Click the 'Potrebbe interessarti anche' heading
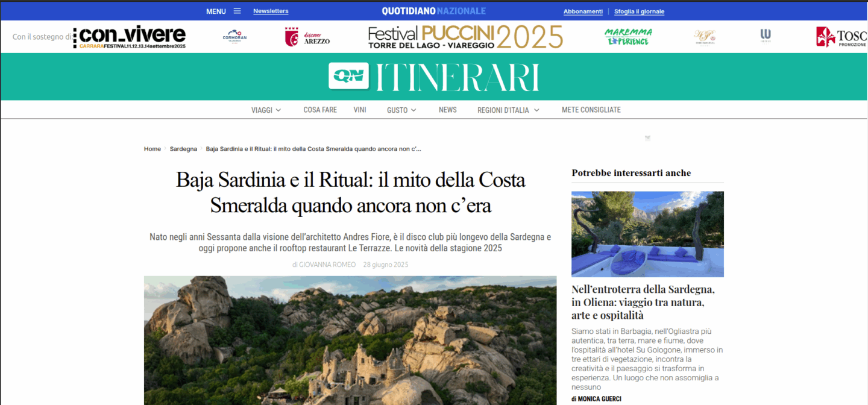The image size is (868, 405). tap(631, 173)
